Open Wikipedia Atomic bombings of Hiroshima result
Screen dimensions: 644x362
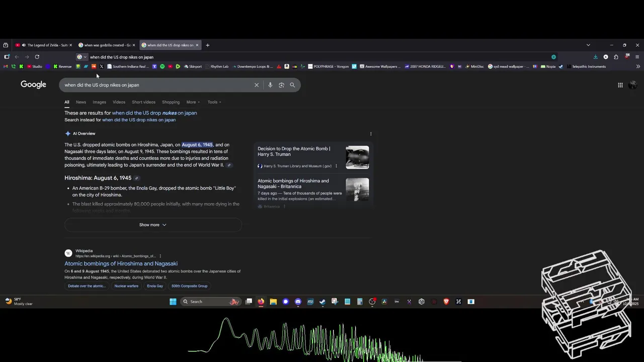(121, 263)
